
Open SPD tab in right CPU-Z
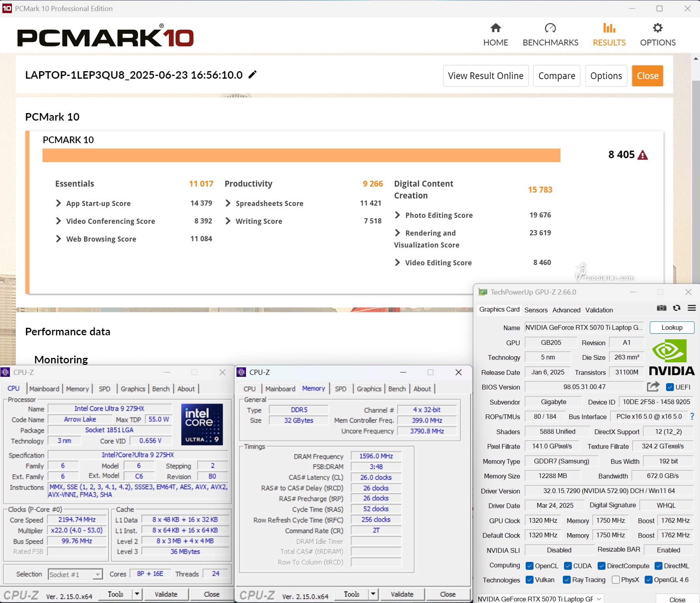click(341, 389)
